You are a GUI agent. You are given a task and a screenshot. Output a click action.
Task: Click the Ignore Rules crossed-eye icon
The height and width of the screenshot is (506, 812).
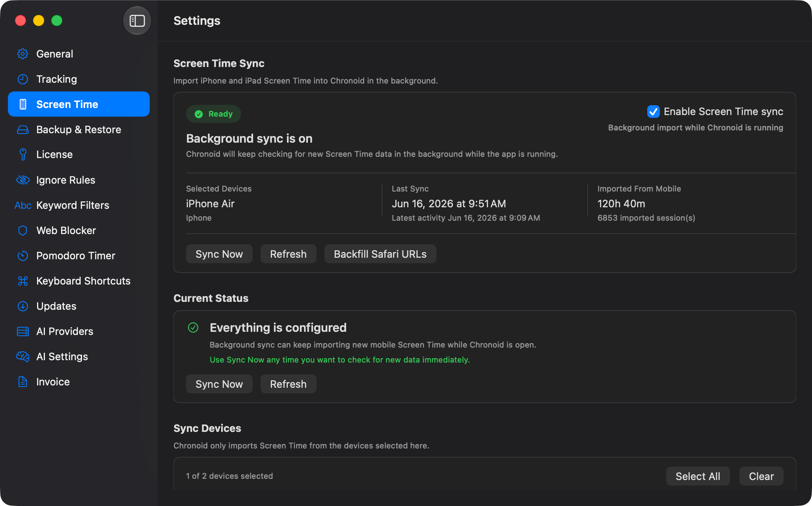[23, 180]
